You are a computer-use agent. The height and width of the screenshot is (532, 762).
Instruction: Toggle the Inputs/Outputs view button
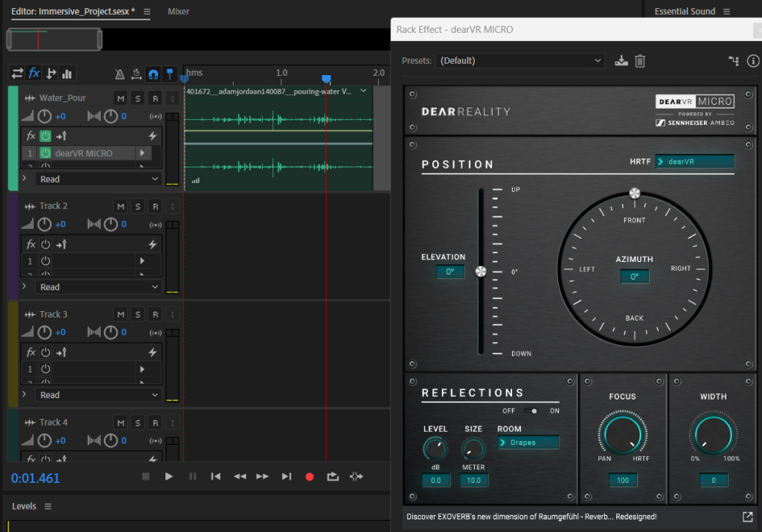(x=18, y=74)
